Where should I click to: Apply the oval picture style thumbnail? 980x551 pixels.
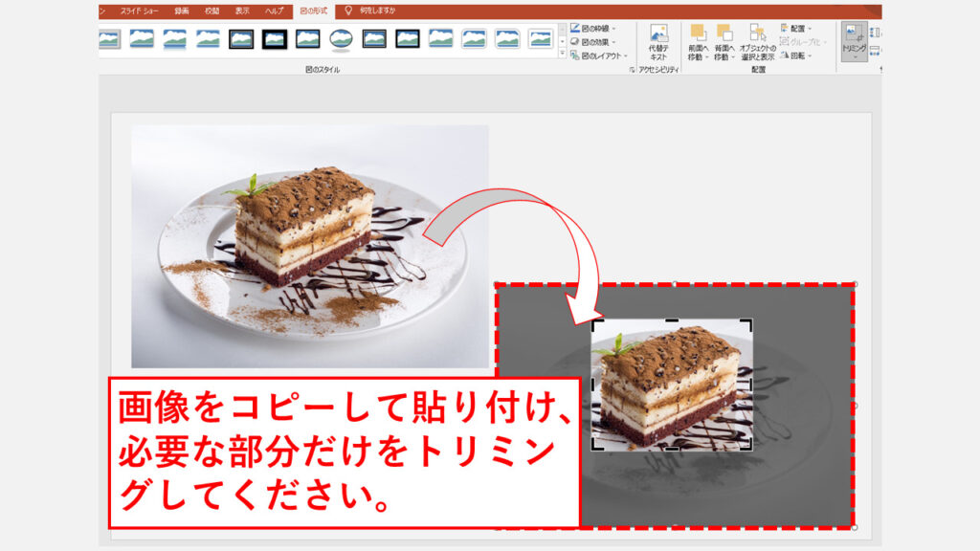[x=341, y=38]
